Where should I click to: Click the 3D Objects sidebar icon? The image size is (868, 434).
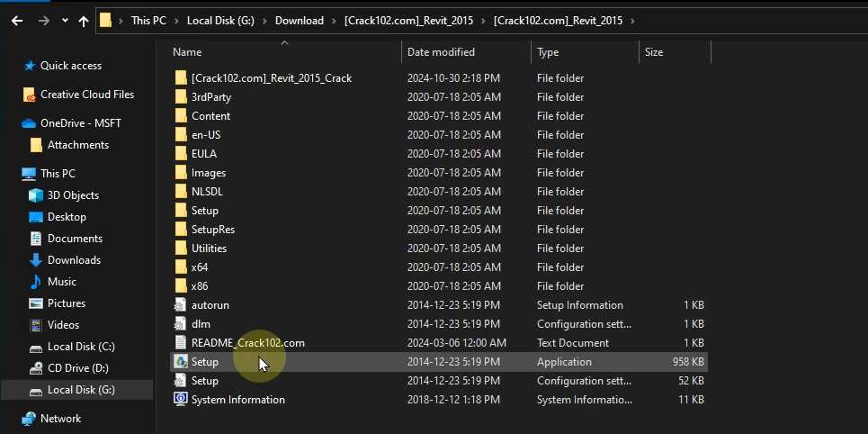[x=36, y=195]
